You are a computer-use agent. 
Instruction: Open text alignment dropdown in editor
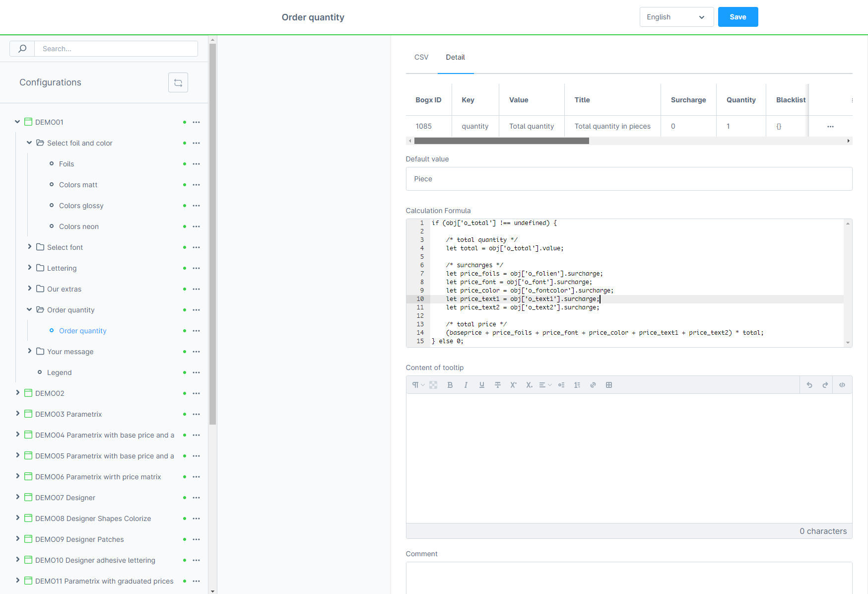click(545, 385)
